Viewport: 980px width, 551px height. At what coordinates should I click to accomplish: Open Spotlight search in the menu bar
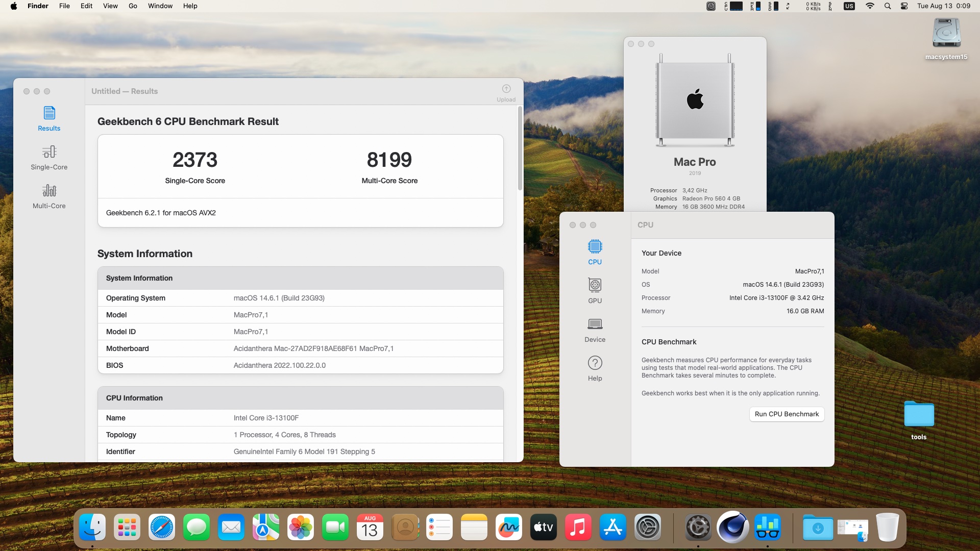888,6
